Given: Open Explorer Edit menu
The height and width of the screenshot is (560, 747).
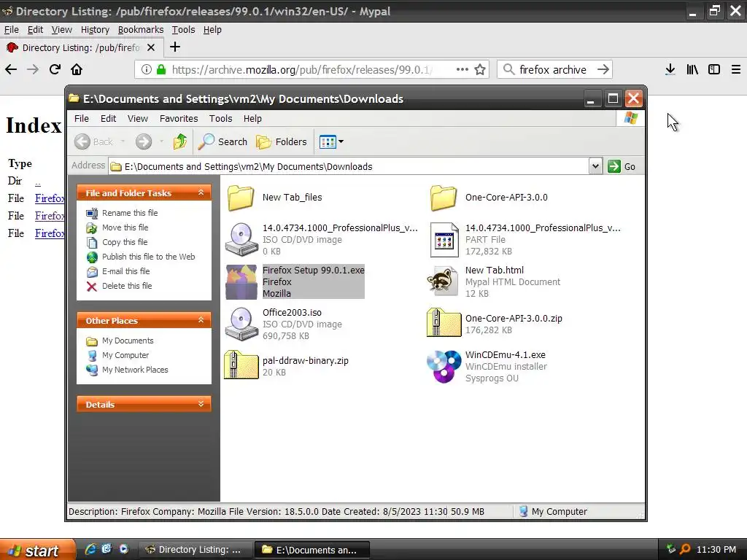Looking at the screenshot, I should (x=108, y=118).
